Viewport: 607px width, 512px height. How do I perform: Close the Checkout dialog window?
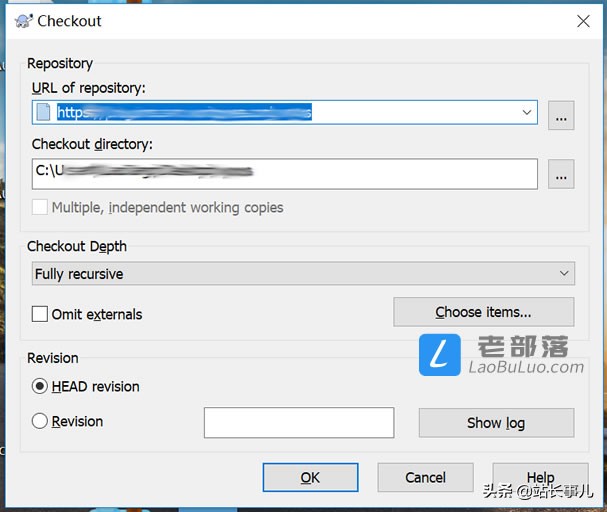[x=583, y=21]
